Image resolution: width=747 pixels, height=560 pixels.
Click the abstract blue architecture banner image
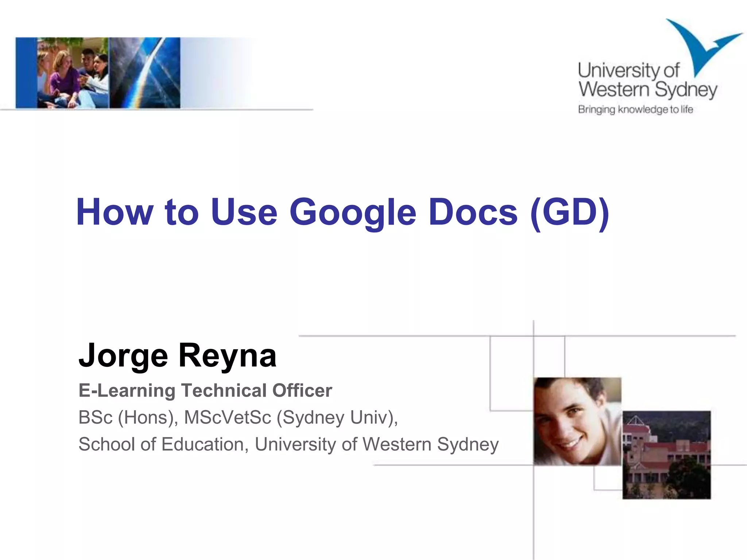pyautogui.click(x=145, y=73)
